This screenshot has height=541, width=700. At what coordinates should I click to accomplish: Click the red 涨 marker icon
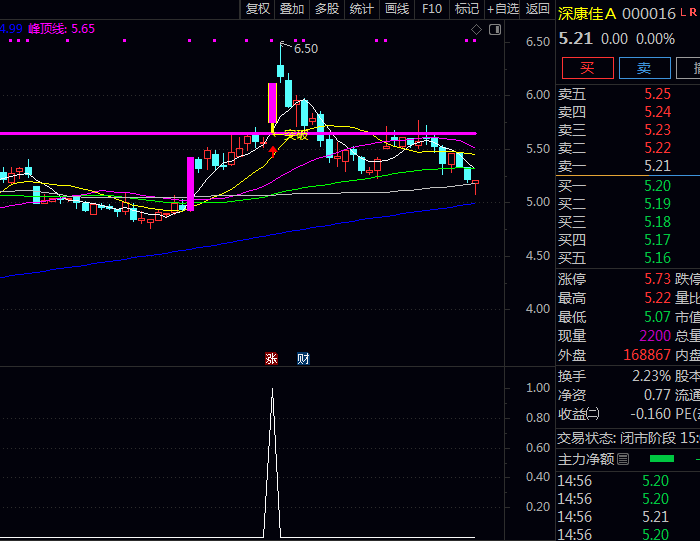coord(271,358)
